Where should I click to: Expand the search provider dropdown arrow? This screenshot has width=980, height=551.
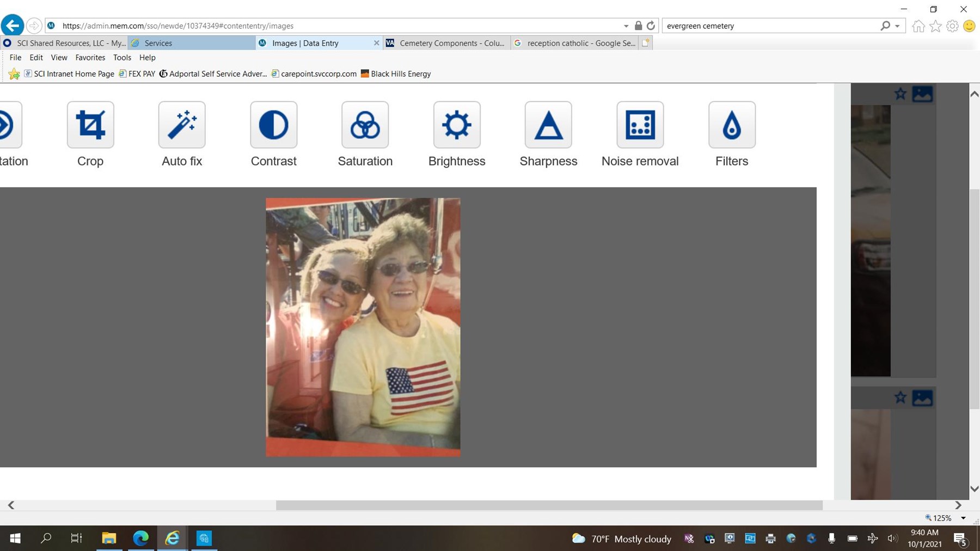coord(897,26)
